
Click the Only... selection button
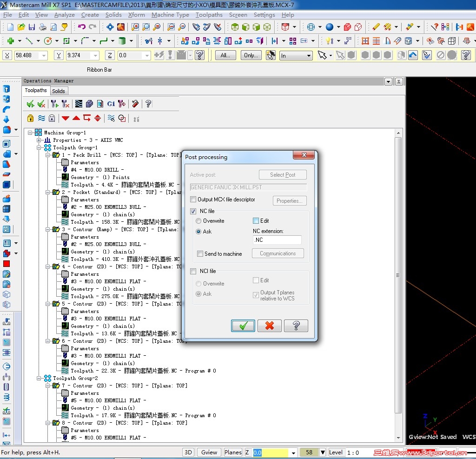tap(251, 55)
